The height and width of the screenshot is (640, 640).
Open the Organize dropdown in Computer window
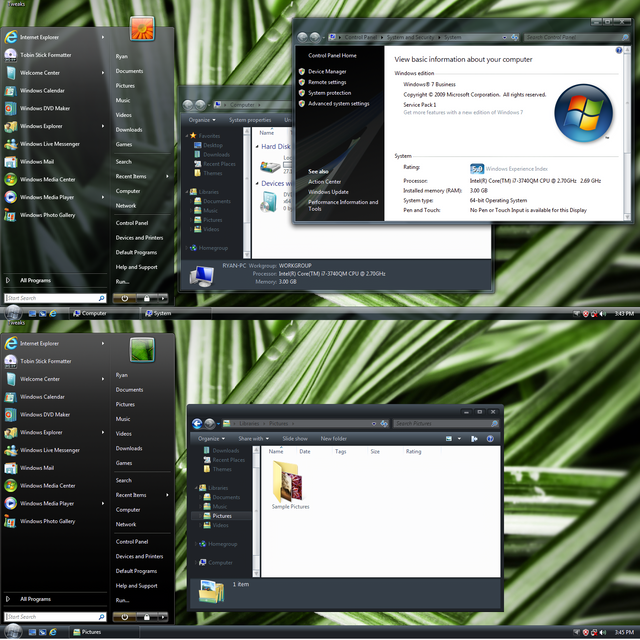coord(202,120)
